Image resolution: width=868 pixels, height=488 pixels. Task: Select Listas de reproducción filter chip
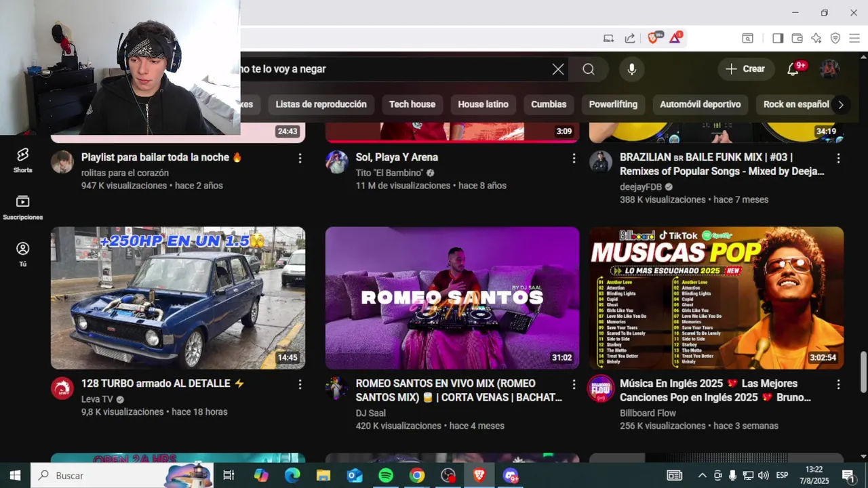(321, 104)
